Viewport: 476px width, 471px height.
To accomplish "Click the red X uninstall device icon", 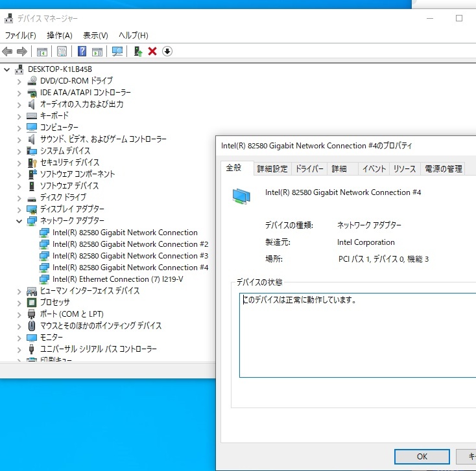I will (152, 51).
